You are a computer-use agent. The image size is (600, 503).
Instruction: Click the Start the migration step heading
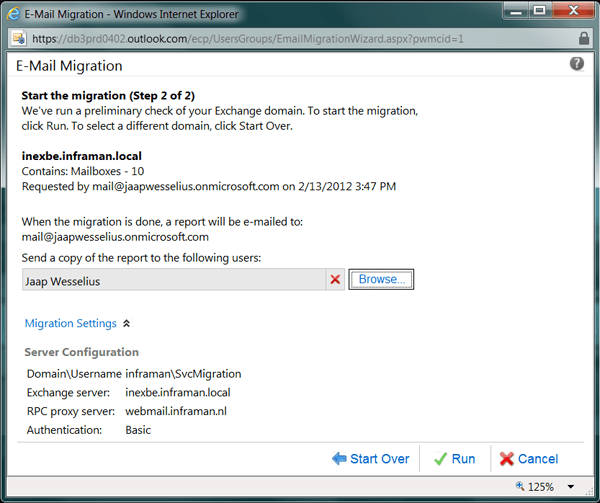[x=108, y=96]
